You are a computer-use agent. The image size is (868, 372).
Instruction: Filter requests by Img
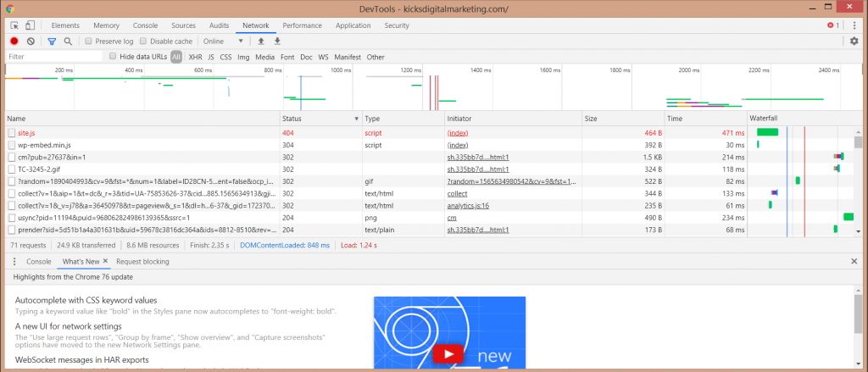pyautogui.click(x=243, y=57)
